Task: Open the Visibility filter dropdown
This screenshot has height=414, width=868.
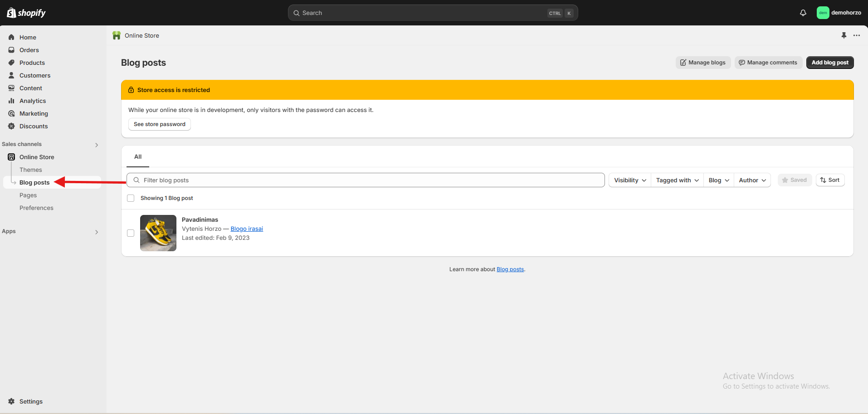Action: click(x=629, y=180)
